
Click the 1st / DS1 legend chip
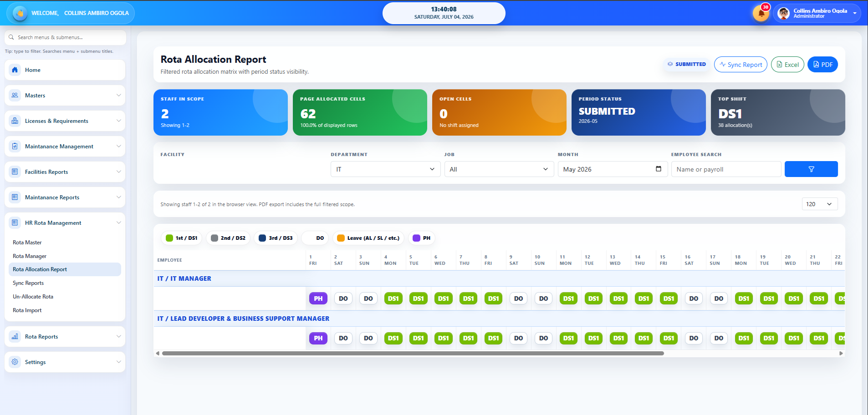pos(181,238)
